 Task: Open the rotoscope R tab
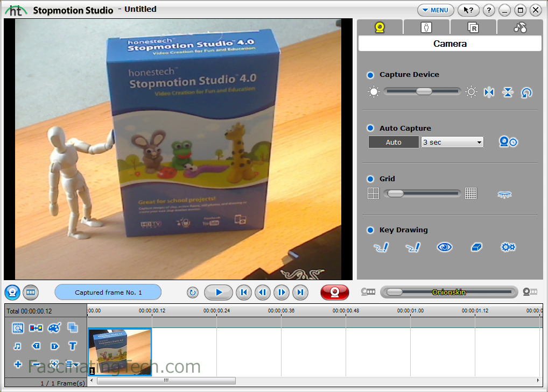pyautogui.click(x=473, y=27)
